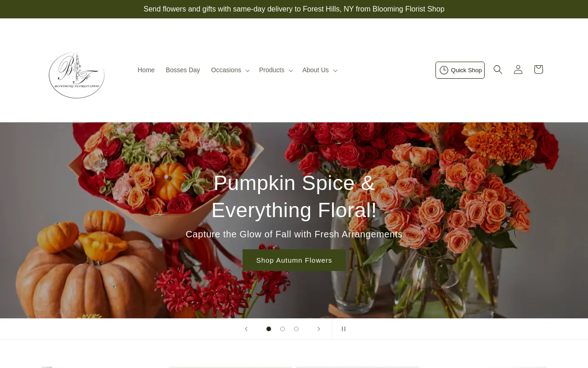The image size is (588, 368).
Task: Click the same-day delivery announcement banner
Action: pos(294,9)
